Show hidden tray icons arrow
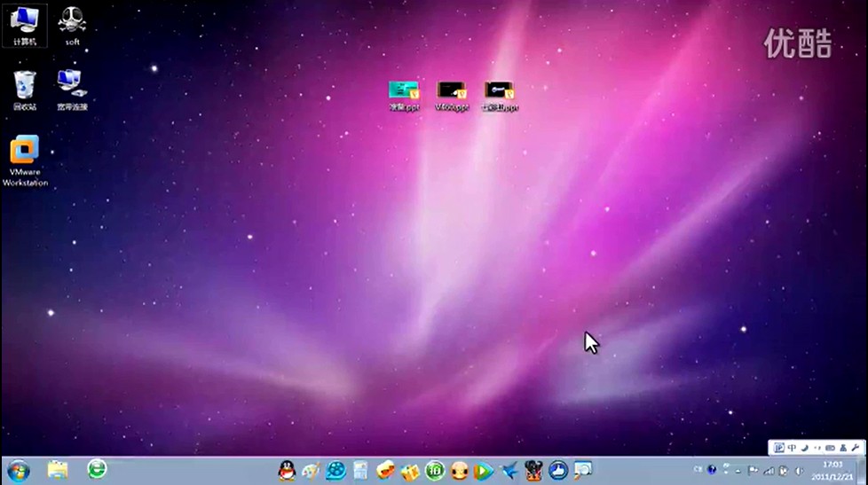868x485 pixels. click(x=738, y=471)
